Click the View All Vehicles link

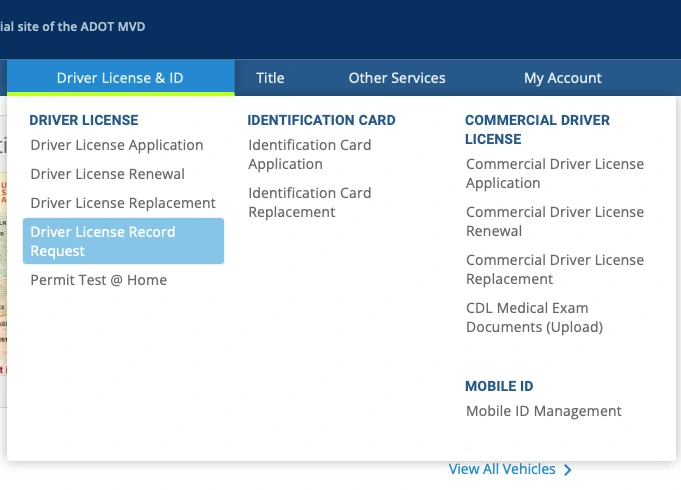tap(502, 469)
